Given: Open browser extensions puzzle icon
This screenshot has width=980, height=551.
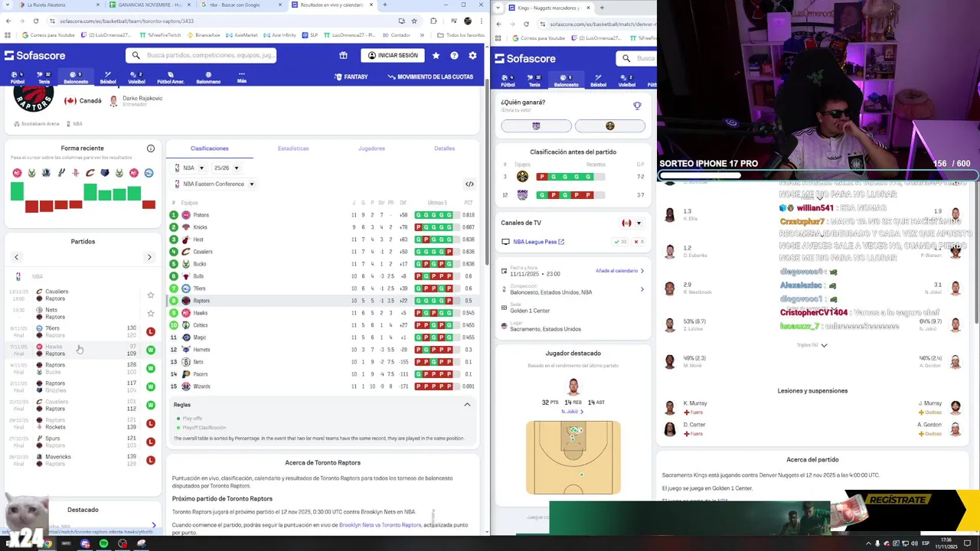Looking at the screenshot, I should click(433, 21).
